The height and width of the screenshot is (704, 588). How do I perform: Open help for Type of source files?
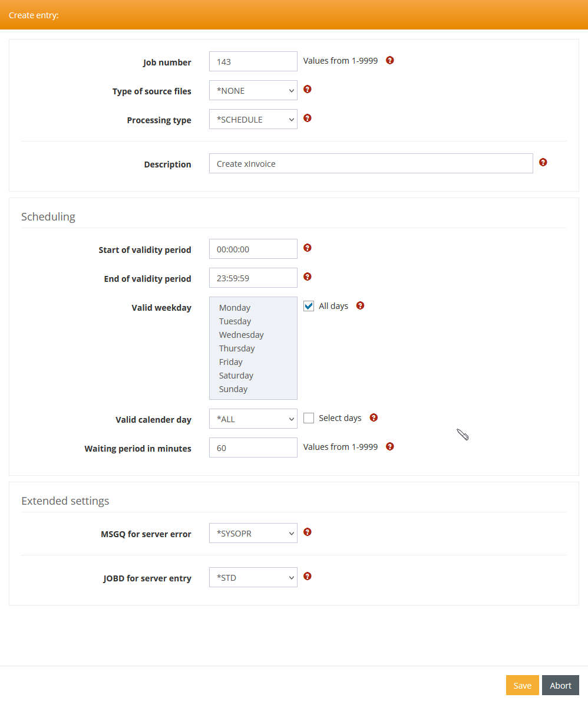pyautogui.click(x=307, y=89)
